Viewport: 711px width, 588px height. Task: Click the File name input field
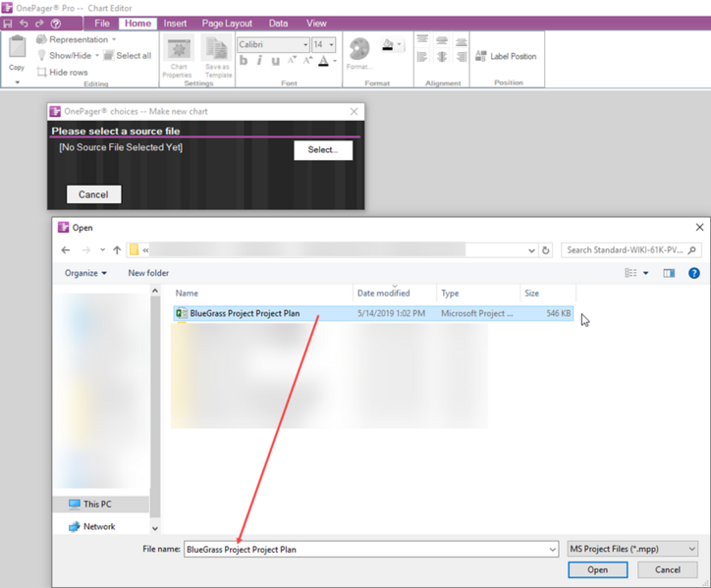pyautogui.click(x=371, y=549)
